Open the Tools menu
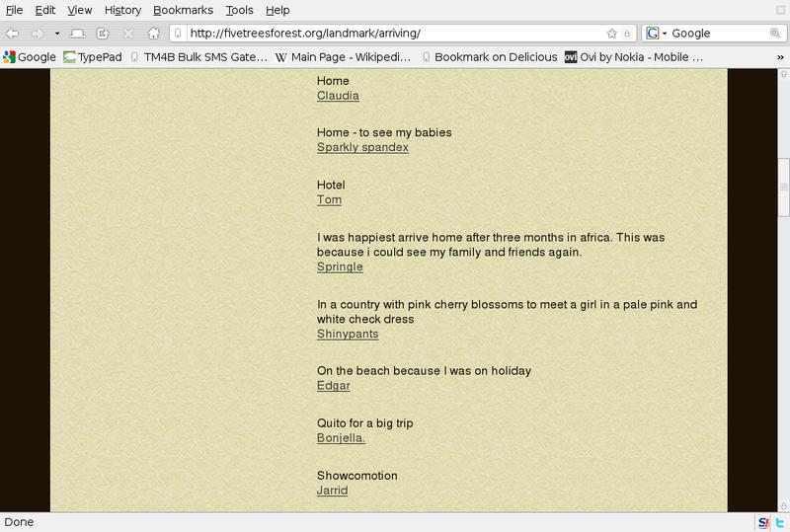 pos(239,10)
